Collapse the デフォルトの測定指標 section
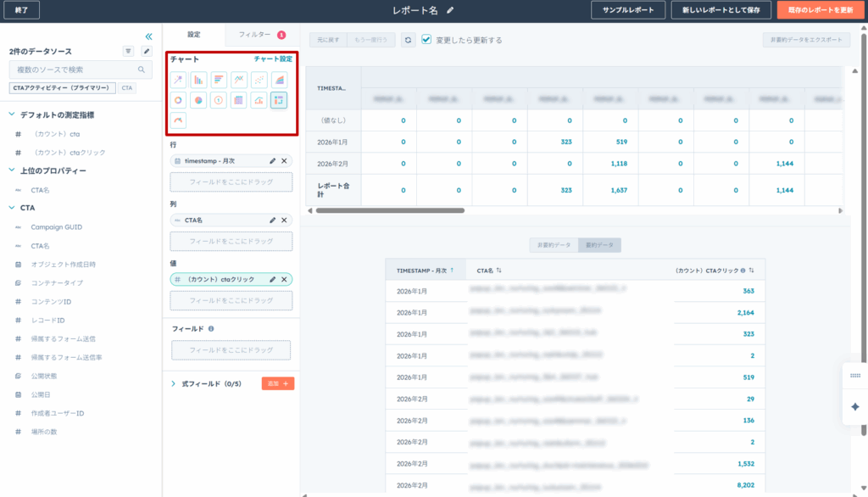 (12, 114)
